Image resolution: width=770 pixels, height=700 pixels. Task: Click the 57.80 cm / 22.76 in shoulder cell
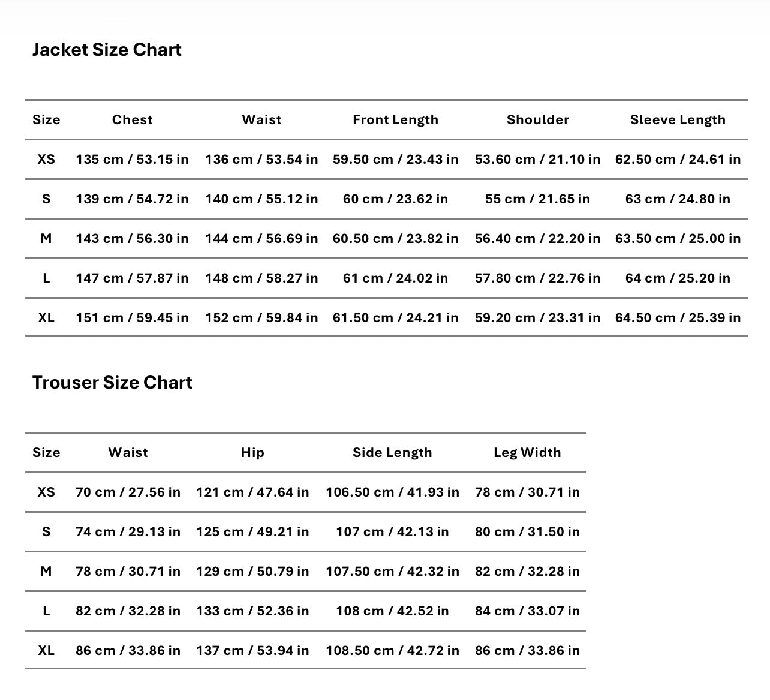[x=537, y=278]
